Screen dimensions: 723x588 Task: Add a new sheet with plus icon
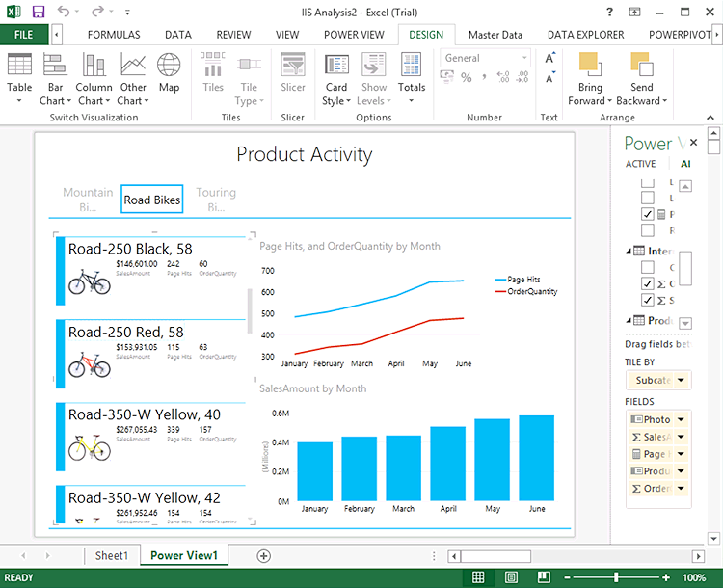tap(263, 556)
